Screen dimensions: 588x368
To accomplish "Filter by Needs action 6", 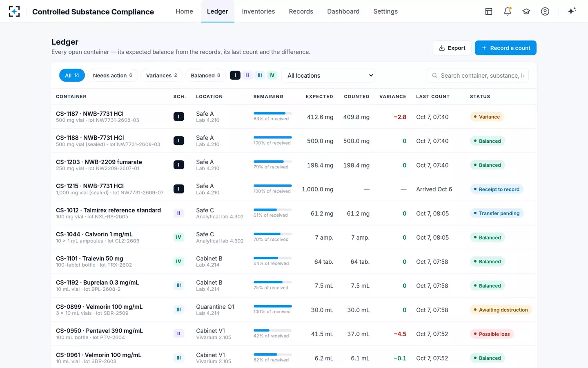I will pos(113,75).
